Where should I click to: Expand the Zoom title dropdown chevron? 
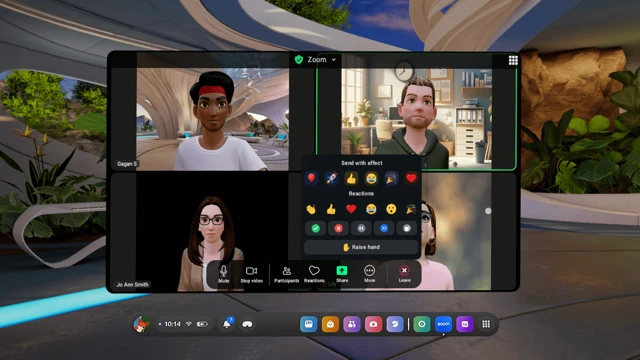point(333,60)
